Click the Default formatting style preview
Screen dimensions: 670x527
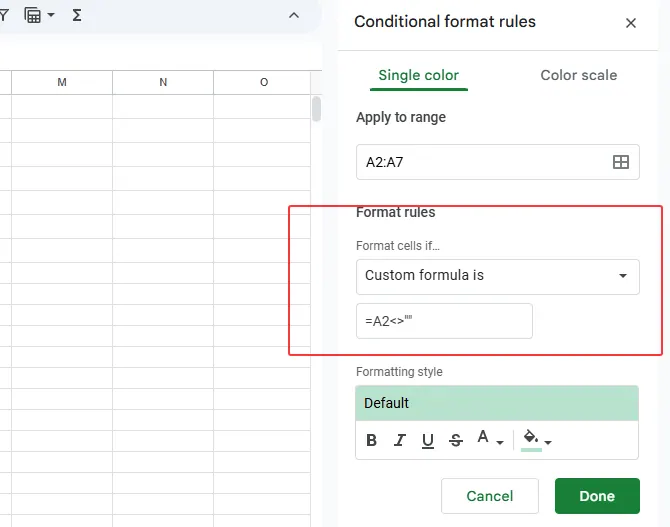coord(497,403)
